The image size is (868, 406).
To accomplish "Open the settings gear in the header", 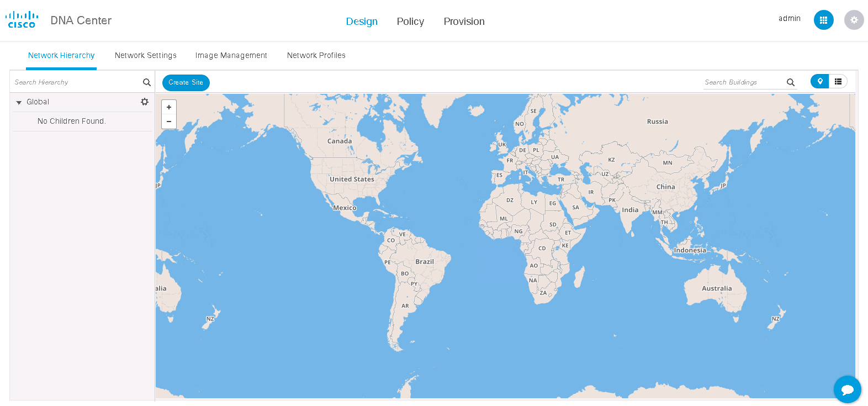I will (x=854, y=20).
